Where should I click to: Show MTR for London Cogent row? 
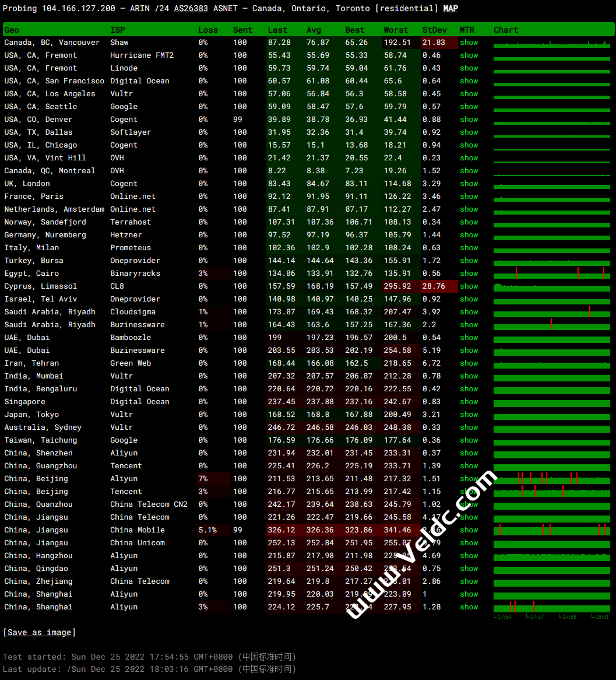pos(469,184)
